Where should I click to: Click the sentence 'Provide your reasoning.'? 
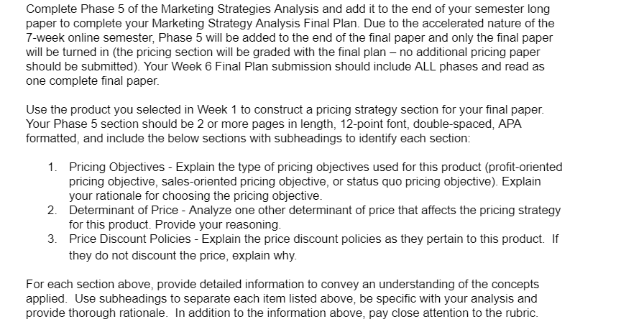click(x=218, y=225)
